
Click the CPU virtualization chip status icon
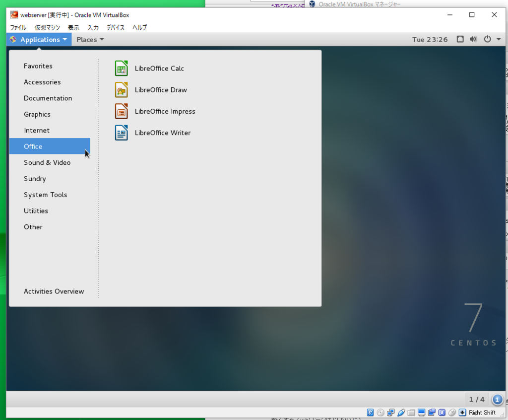tap(442, 413)
